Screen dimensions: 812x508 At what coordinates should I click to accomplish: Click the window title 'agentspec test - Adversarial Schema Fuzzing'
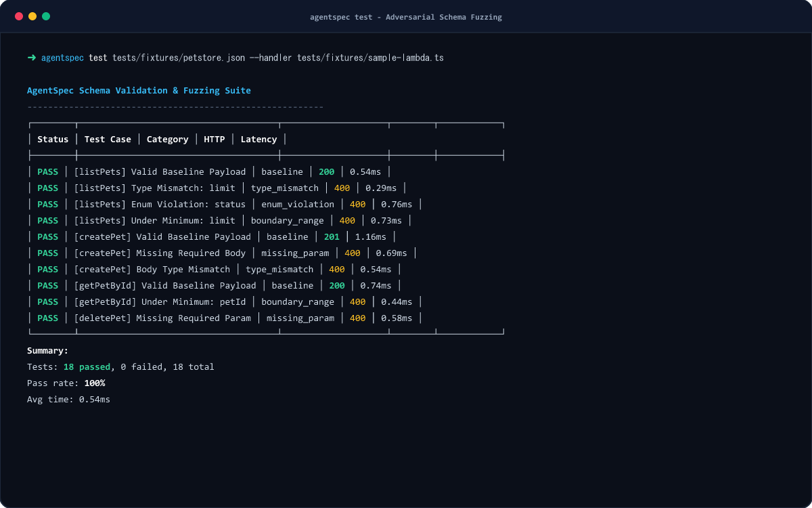pyautogui.click(x=406, y=17)
